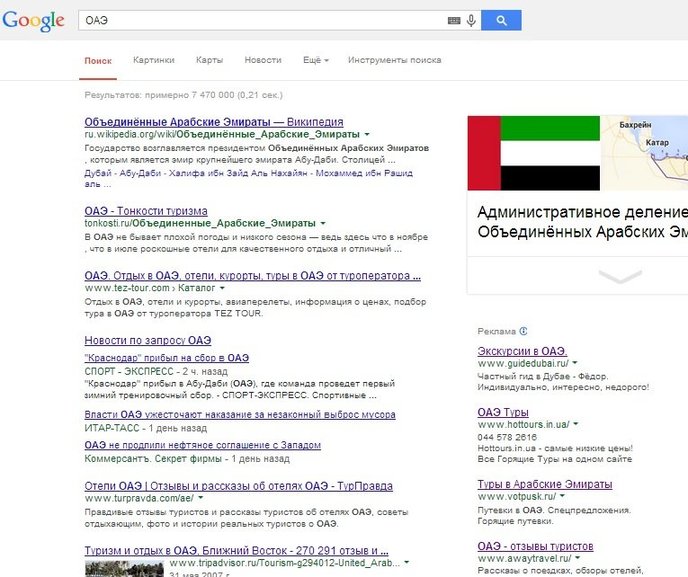This screenshot has width=688, height=577.
Task: Expand the arrow next to www.awaytravel.ru
Action: [577, 558]
